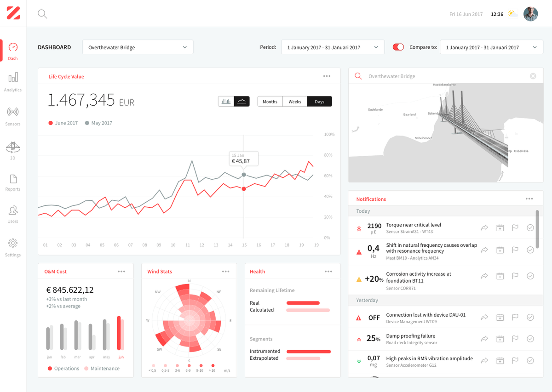Screen dimensions: 552x392
Task: Mark Corrosion activity notification as done
Action: click(530, 276)
